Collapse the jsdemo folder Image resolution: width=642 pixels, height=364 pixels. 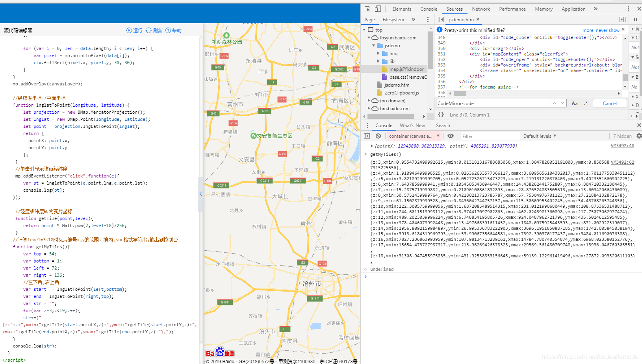click(x=374, y=45)
